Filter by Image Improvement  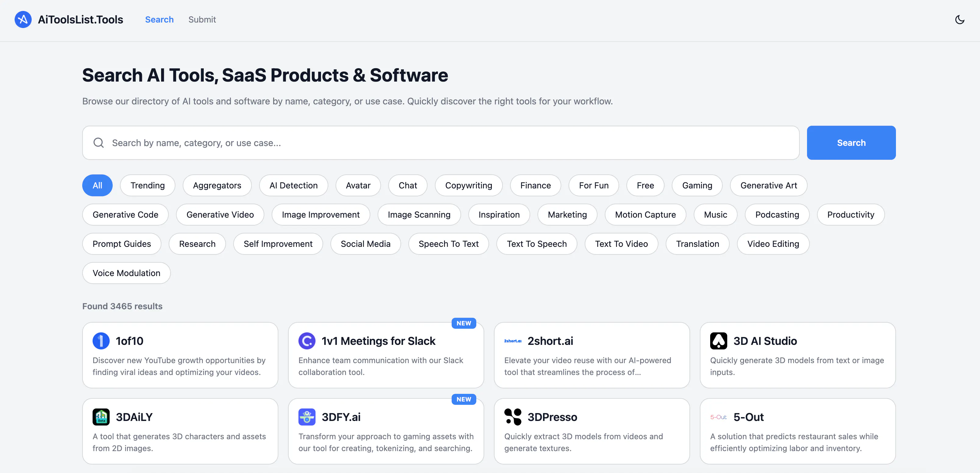click(320, 215)
